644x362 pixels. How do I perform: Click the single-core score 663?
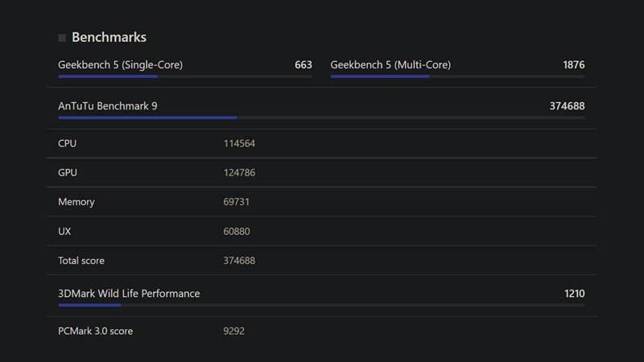[x=303, y=65]
